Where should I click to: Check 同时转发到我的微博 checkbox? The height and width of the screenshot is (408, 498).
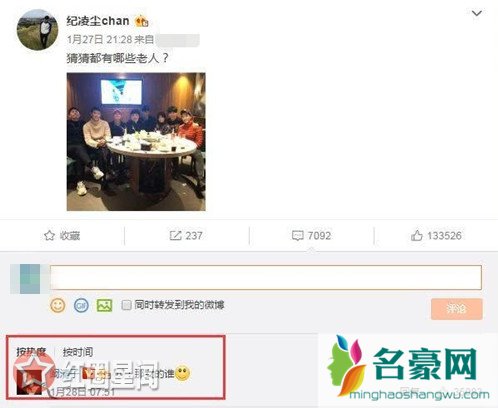tap(126, 305)
